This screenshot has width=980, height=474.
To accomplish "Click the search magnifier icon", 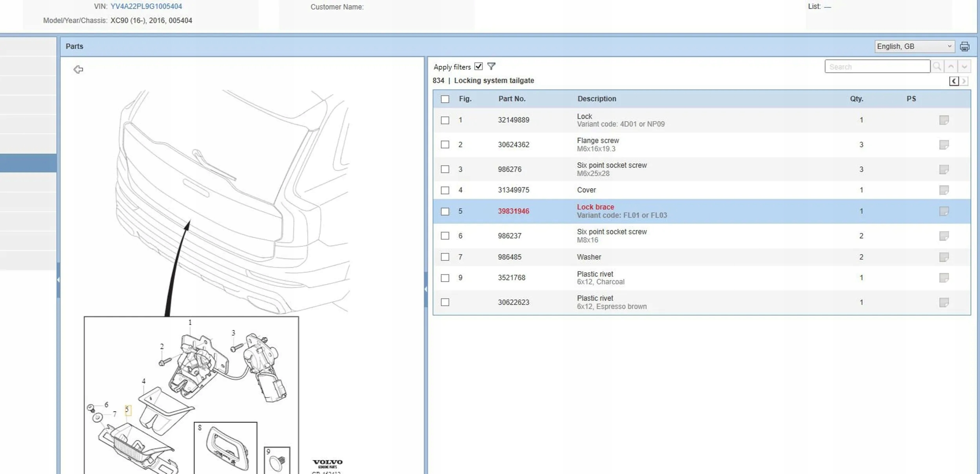I will tap(937, 67).
